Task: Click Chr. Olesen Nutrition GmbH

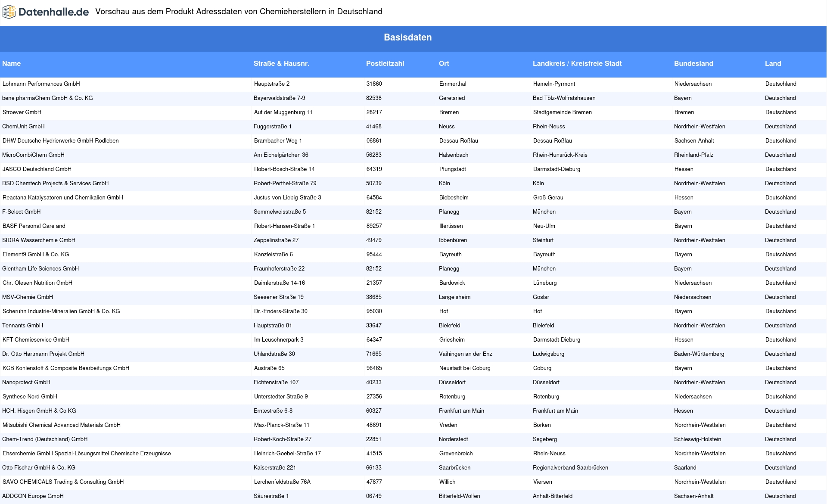Action: 37,283
